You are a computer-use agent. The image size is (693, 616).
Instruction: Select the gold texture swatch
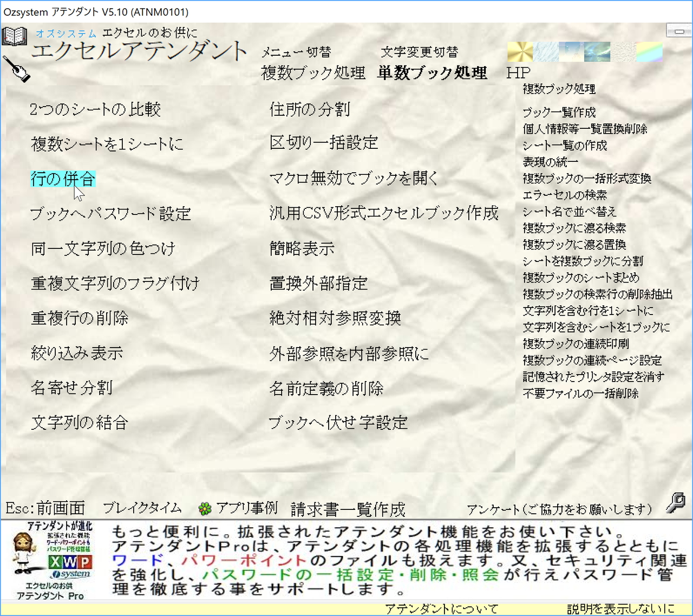click(x=519, y=51)
